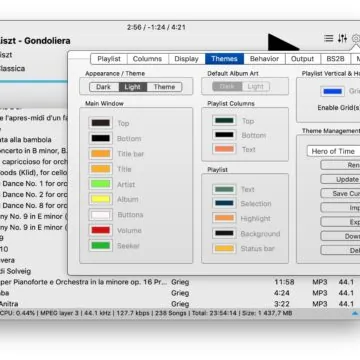Select the 'Dance No. 2 for orc' track
Screen dimensions: 360x360
click(x=33, y=194)
